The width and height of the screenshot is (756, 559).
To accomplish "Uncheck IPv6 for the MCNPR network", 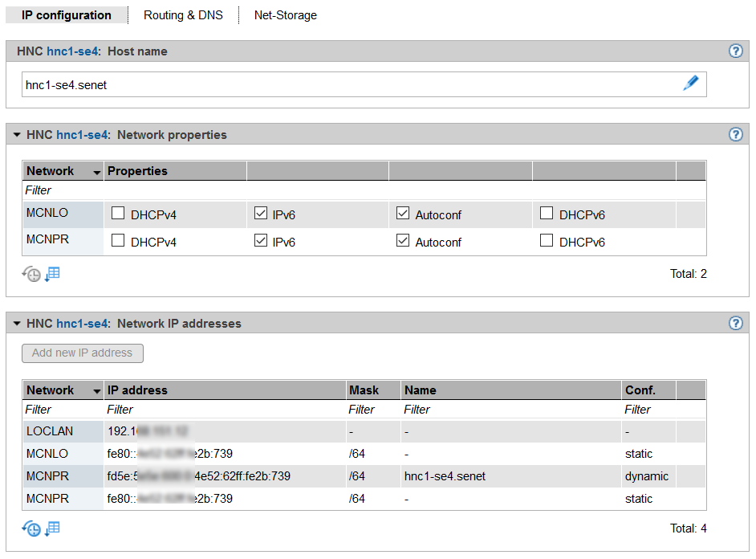I will tap(261, 241).
